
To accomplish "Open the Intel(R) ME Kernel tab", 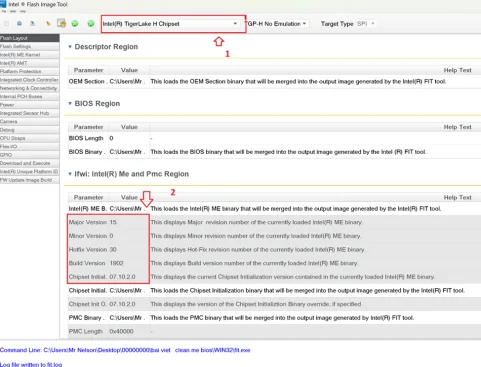I will tap(30, 55).
